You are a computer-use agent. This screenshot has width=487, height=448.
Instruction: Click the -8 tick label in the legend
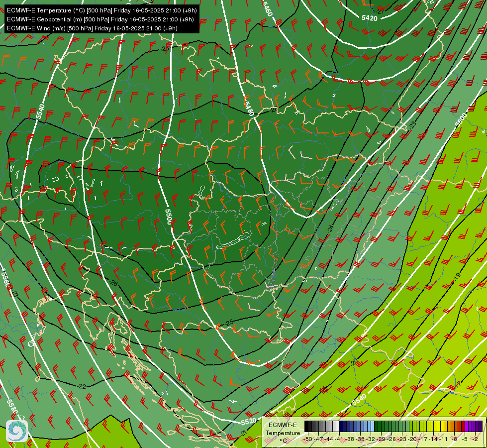point(454,439)
